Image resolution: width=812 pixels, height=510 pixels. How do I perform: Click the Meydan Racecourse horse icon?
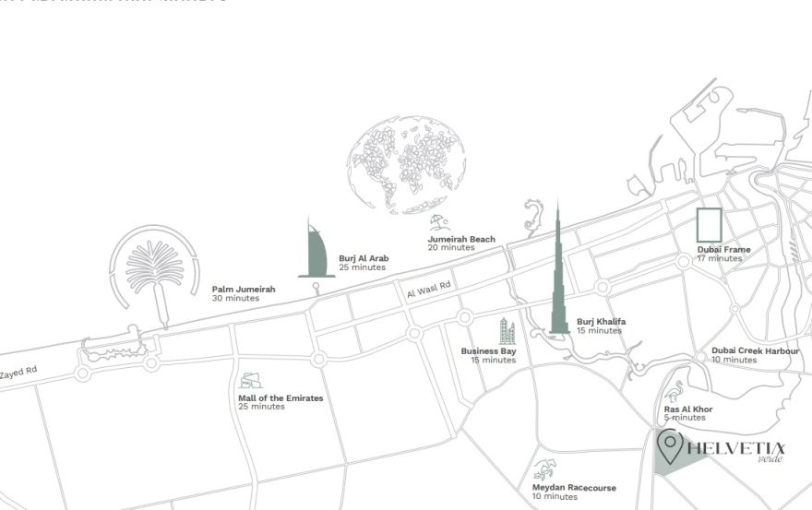pos(546,468)
